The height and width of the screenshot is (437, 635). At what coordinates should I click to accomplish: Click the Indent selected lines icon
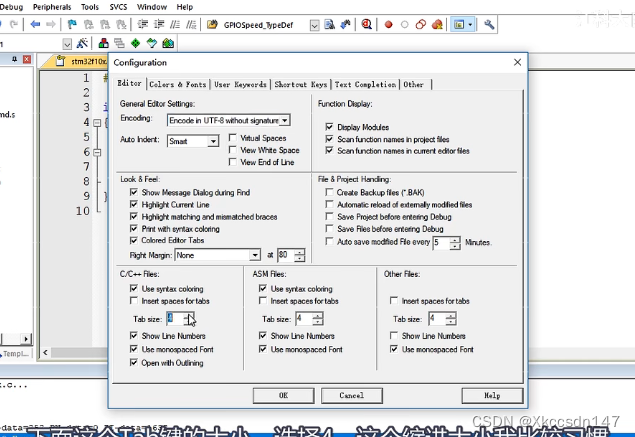(143, 25)
